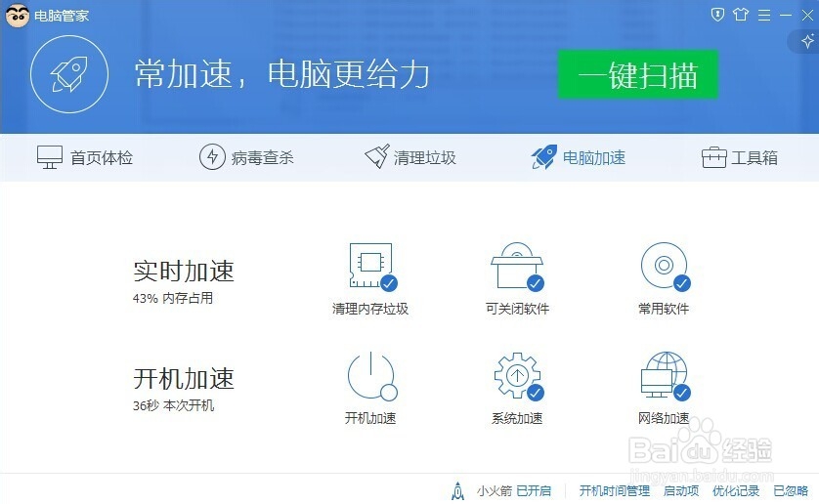Click the 清理内存垃圾 memory chip icon
This screenshot has width=819, height=504.
point(370,266)
